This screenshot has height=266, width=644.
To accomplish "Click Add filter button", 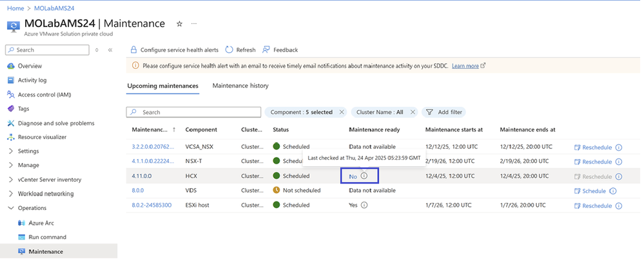I will [x=444, y=112].
